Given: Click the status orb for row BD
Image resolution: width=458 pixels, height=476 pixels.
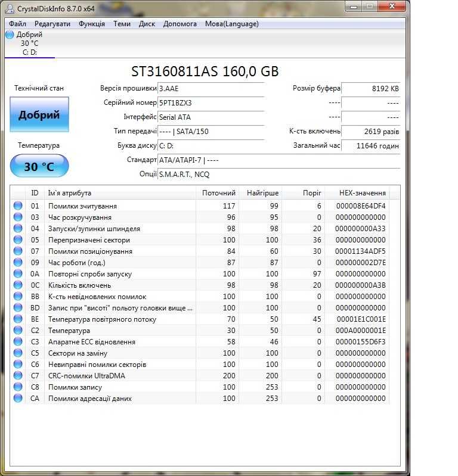Looking at the screenshot, I should click(18, 307).
